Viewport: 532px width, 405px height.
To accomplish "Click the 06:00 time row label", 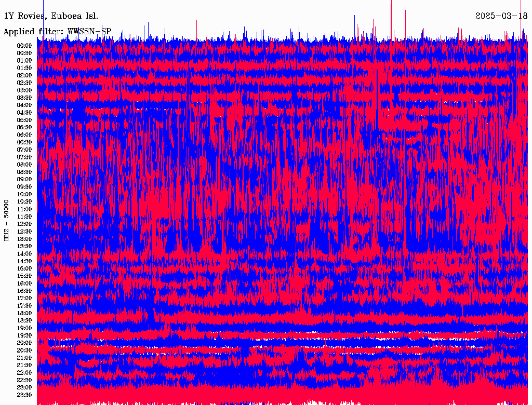I will click(24, 134).
